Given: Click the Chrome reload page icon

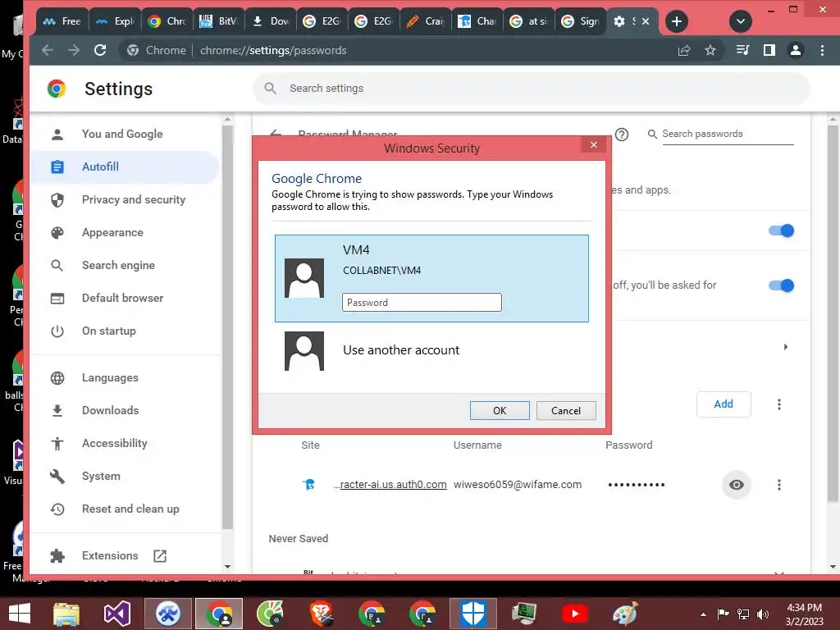Looking at the screenshot, I should pyautogui.click(x=100, y=50).
